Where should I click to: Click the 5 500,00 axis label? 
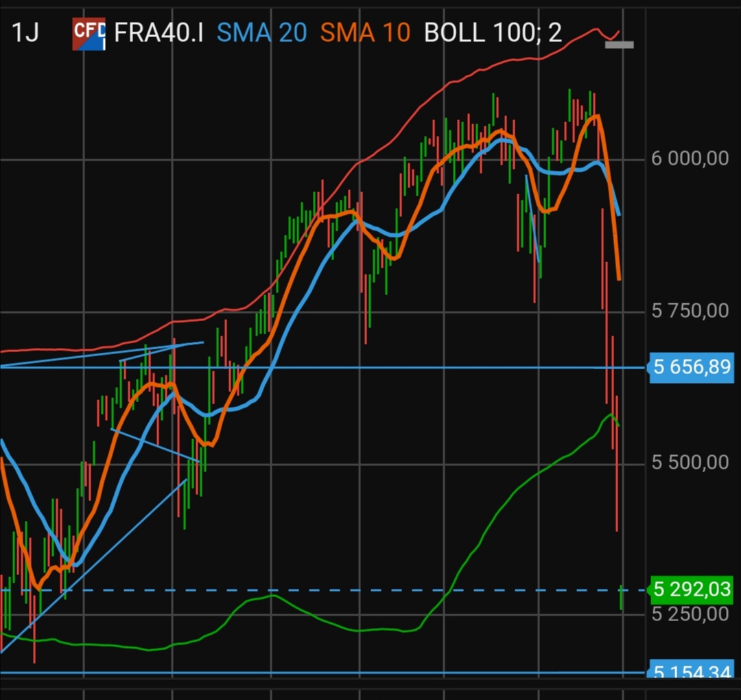click(690, 463)
